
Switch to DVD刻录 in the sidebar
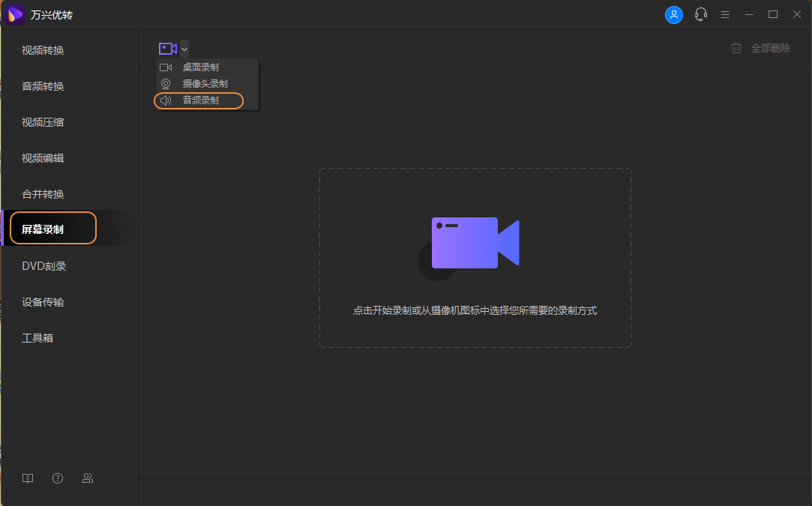click(43, 266)
